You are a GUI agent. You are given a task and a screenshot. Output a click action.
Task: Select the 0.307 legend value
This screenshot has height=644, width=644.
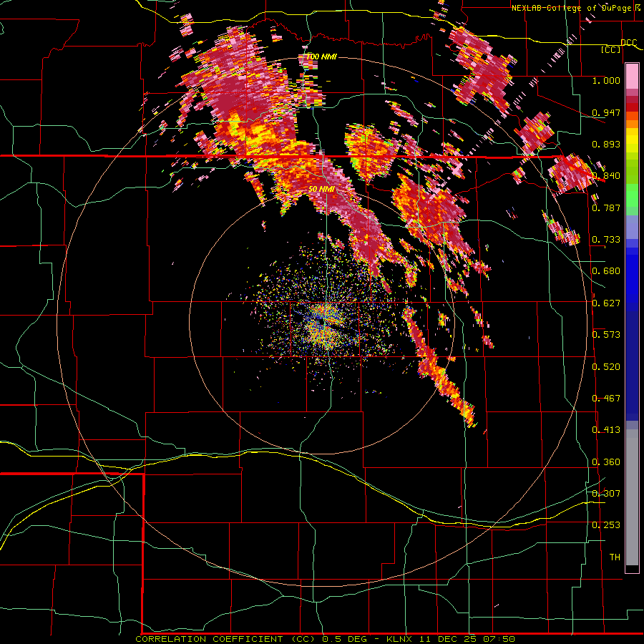[606, 494]
